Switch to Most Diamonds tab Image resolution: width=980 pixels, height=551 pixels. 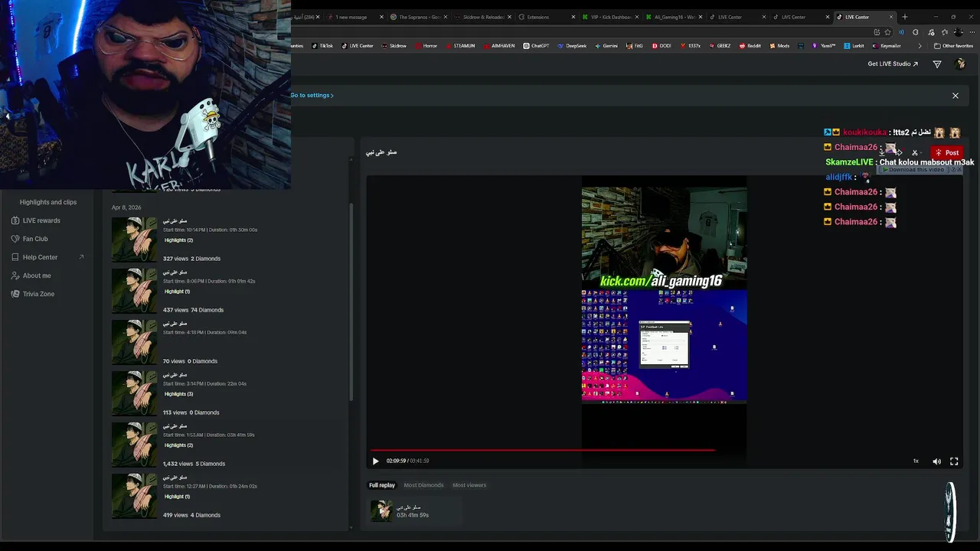coord(423,485)
